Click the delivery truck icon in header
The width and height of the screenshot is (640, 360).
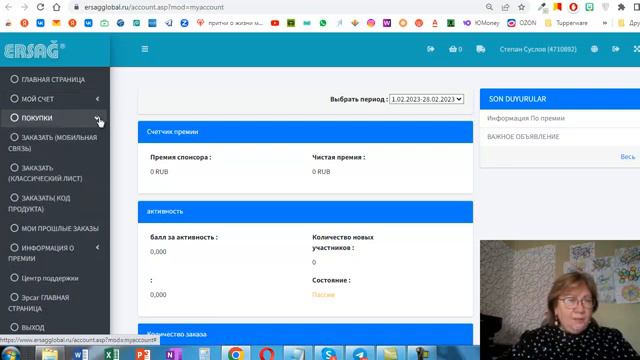480,49
